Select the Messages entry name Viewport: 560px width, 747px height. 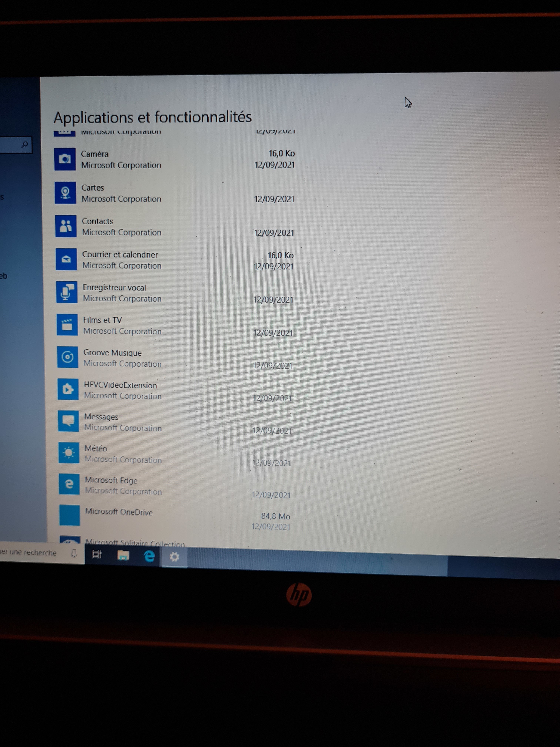101,417
